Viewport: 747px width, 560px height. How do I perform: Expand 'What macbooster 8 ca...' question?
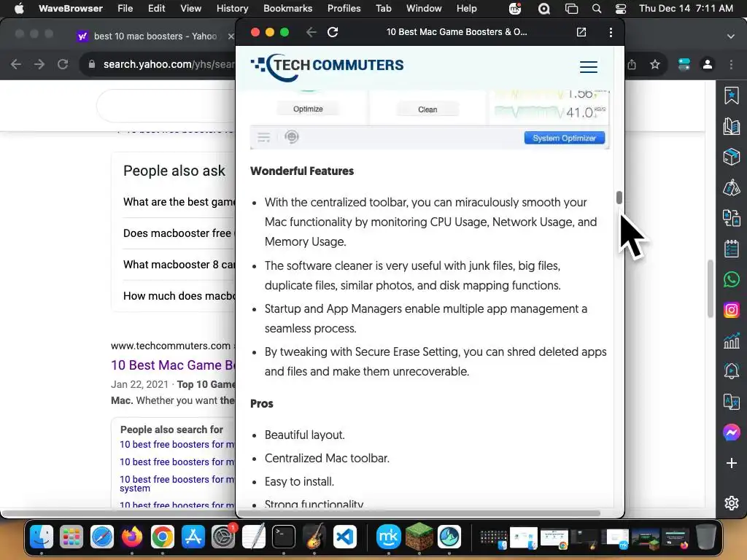pos(179,264)
